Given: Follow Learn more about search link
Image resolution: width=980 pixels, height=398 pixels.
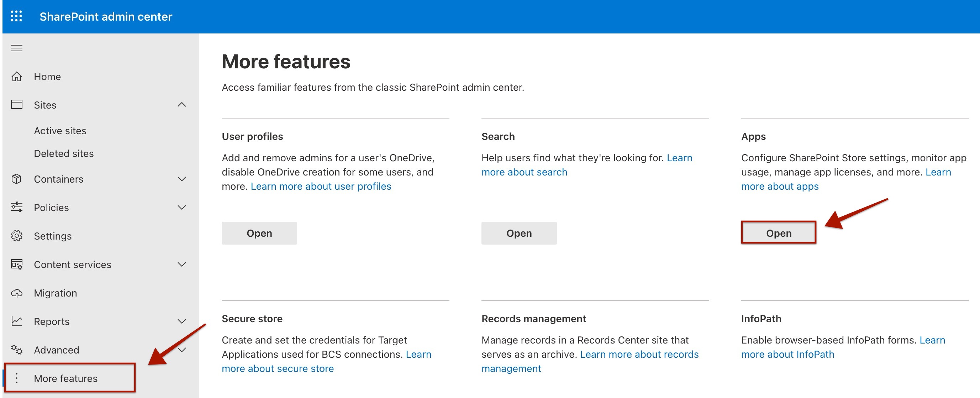Looking at the screenshot, I should pyautogui.click(x=524, y=172).
